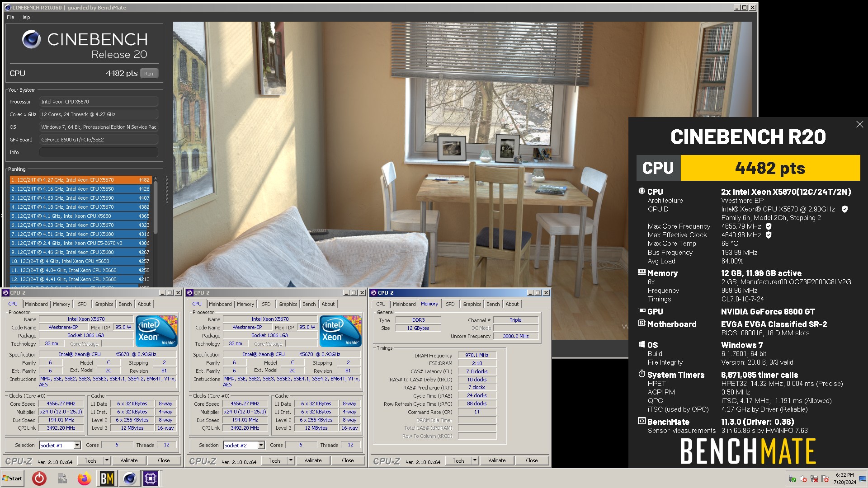Open SPD tab in Memory CPU-Z window
This screenshot has height=488, width=868.
[450, 304]
